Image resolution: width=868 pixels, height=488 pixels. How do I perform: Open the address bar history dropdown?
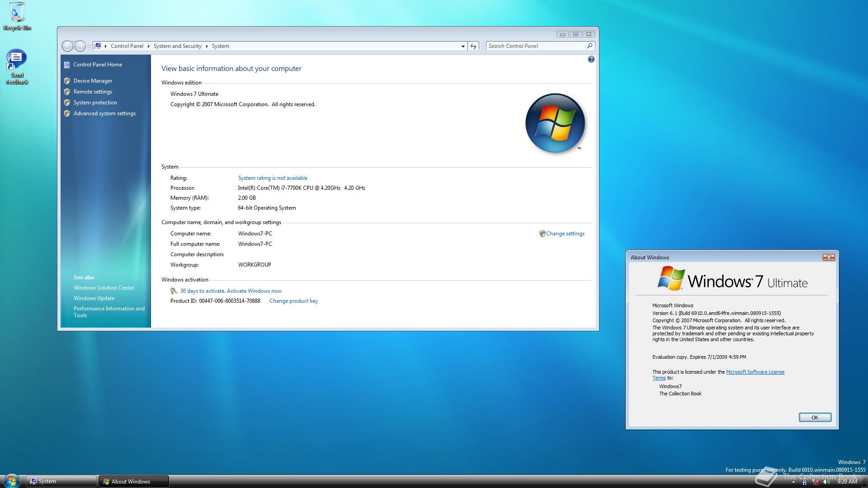click(463, 46)
